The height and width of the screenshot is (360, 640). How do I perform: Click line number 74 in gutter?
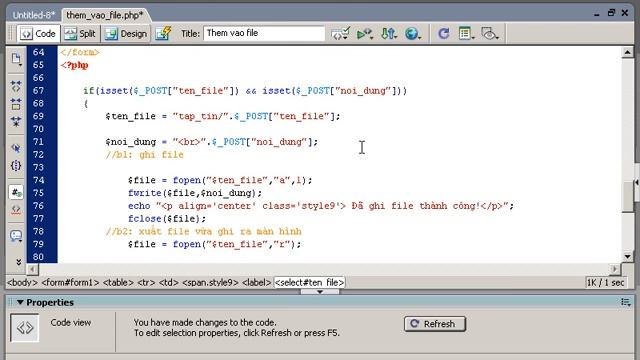[38, 180]
